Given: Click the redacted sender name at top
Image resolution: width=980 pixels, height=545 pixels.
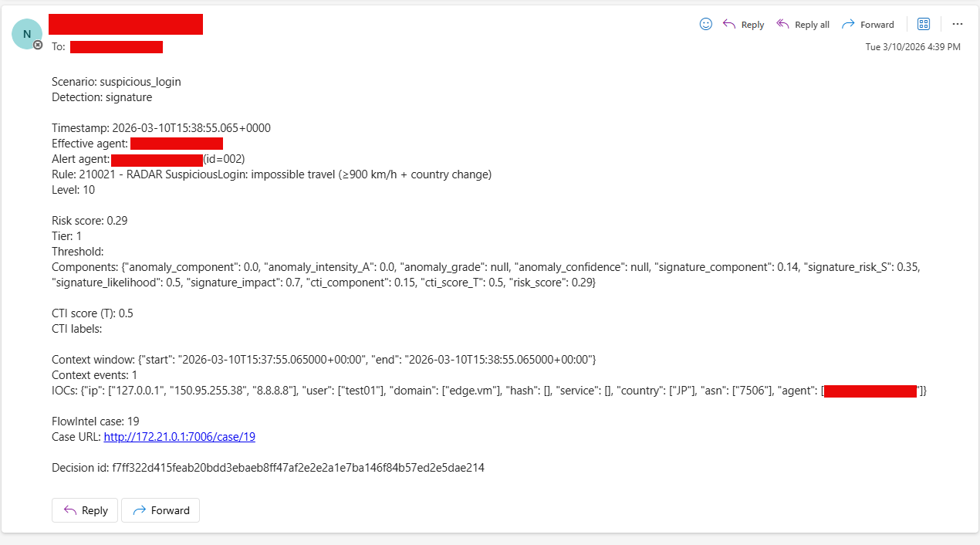Looking at the screenshot, I should (126, 25).
